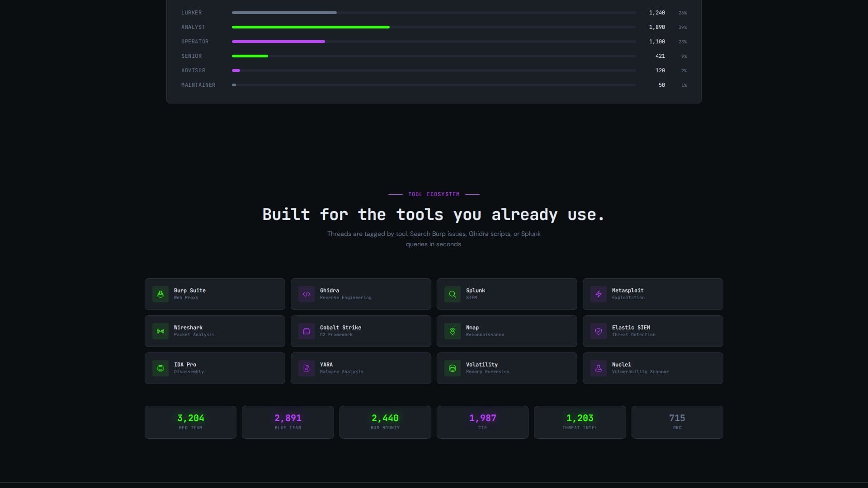Click the purple Advisor progress bar

[236, 70]
